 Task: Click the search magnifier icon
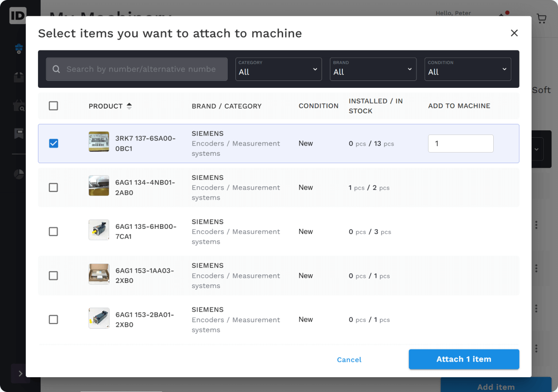[56, 69]
